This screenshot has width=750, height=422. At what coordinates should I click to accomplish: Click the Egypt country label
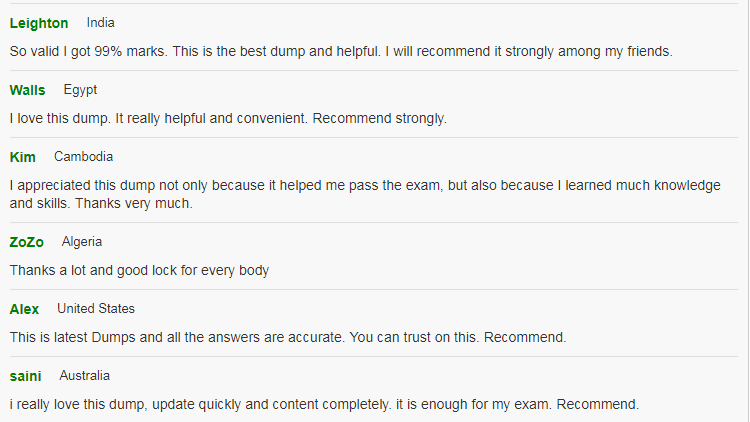(x=80, y=90)
